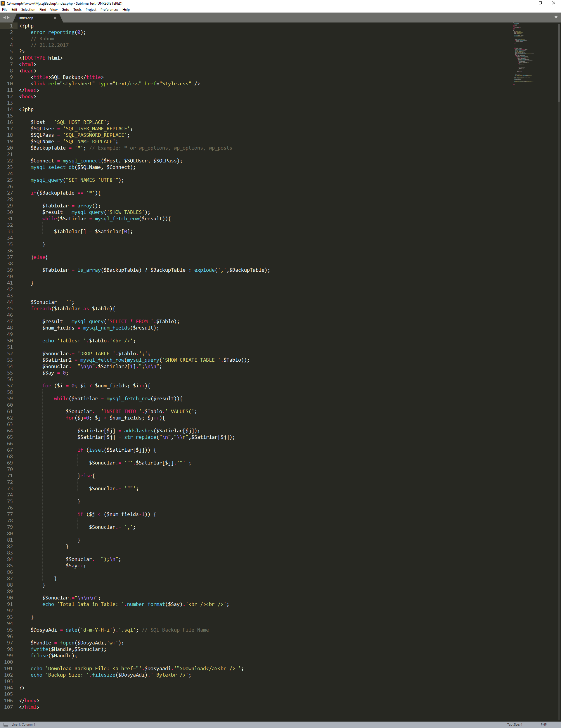Image resolution: width=561 pixels, height=728 pixels.
Task: Click the previous tab left arrow
Action: point(4,18)
